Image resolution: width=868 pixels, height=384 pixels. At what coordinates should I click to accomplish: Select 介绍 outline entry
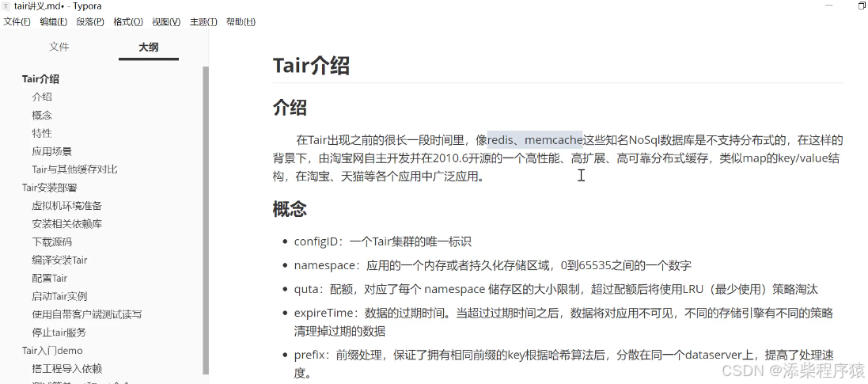click(x=42, y=97)
